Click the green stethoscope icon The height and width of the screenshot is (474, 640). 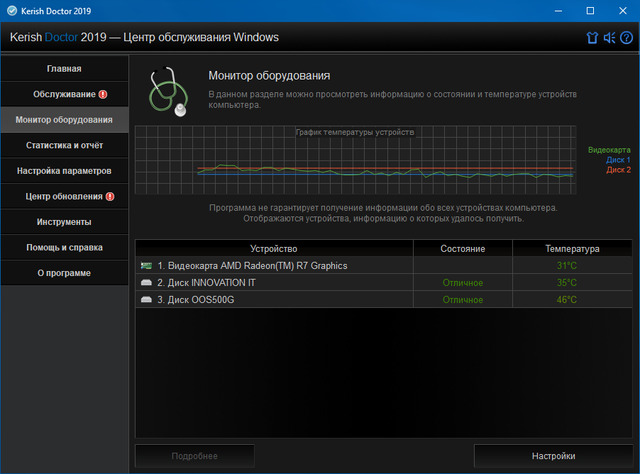[168, 92]
